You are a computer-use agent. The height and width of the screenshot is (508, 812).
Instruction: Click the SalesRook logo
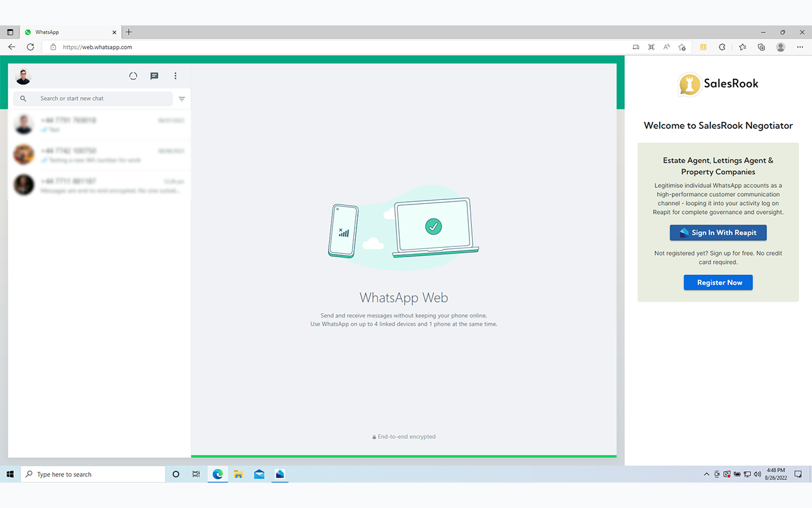pos(718,84)
